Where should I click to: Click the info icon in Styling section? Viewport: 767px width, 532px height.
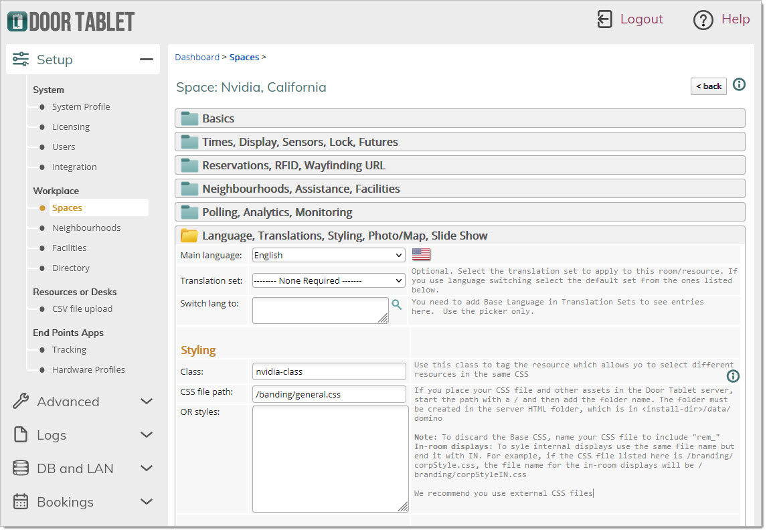tap(733, 375)
